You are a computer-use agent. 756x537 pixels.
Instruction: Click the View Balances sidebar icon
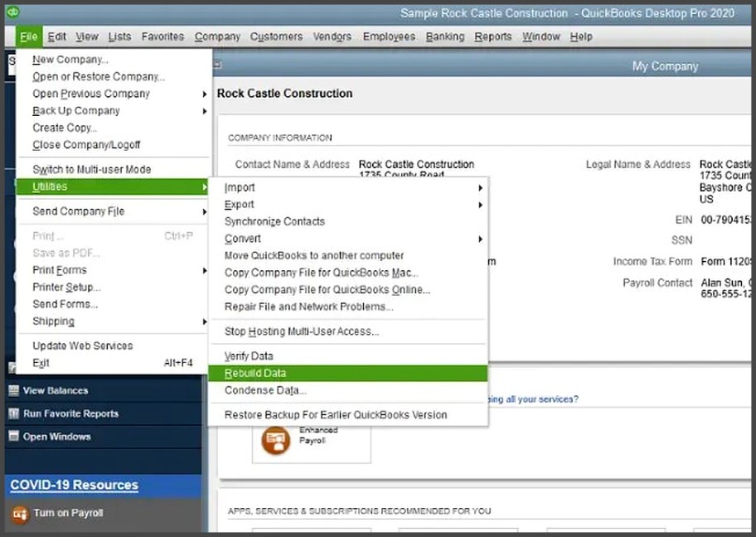click(13, 390)
